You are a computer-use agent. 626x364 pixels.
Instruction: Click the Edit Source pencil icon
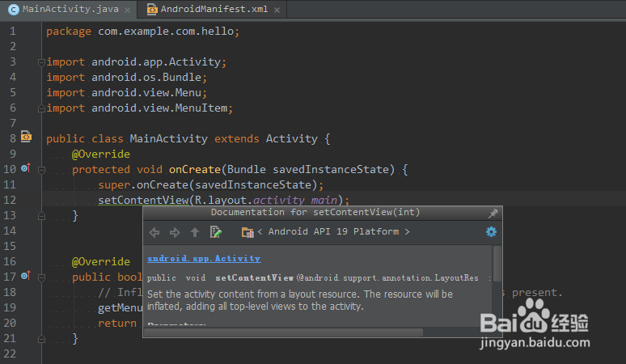coord(216,232)
